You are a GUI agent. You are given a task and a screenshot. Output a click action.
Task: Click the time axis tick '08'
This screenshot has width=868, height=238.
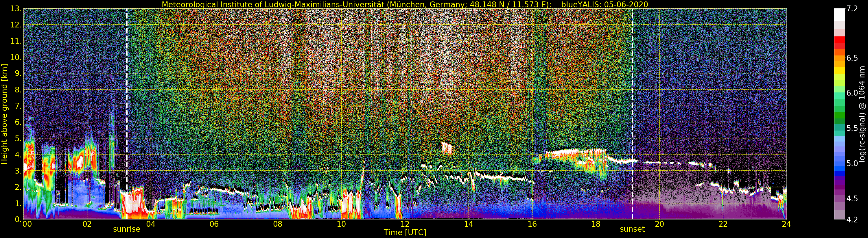tap(278, 224)
